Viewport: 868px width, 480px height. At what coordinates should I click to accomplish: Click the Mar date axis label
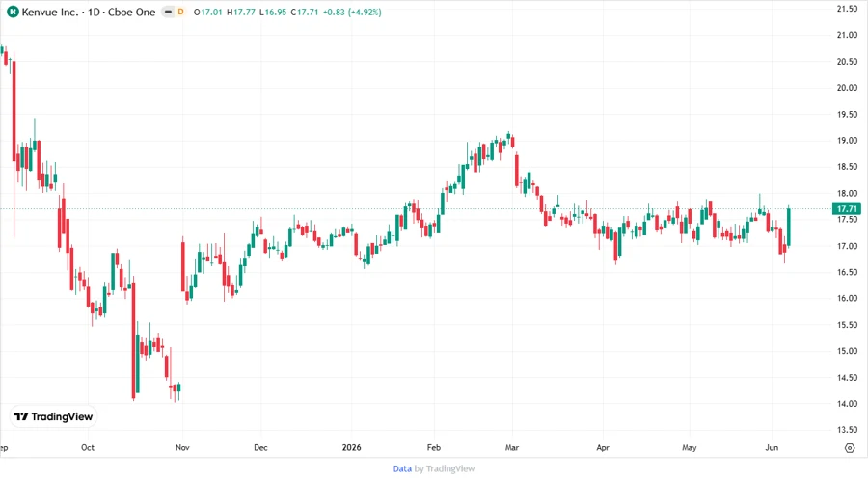tap(512, 447)
